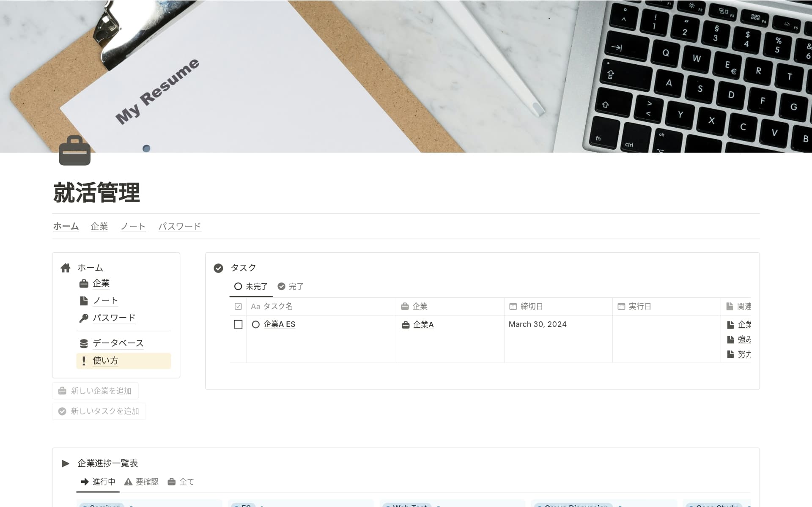This screenshot has width=812, height=507.
Task: Click the checkbox column header icon
Action: coord(238,307)
